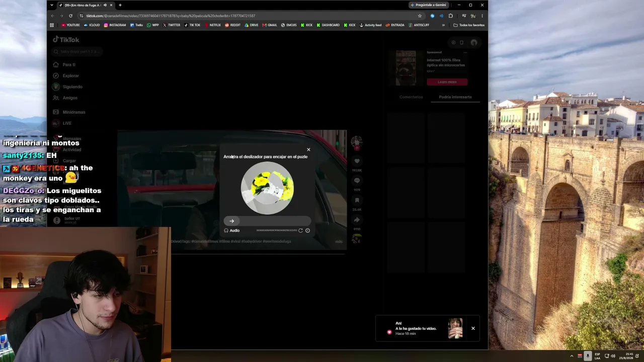
Task: Open LIVE in TikTok sidebar
Action: (x=62, y=123)
